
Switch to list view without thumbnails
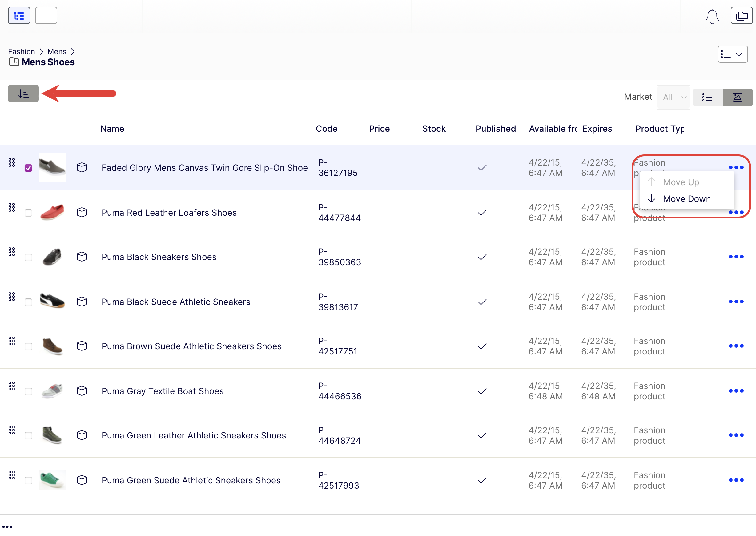click(707, 97)
